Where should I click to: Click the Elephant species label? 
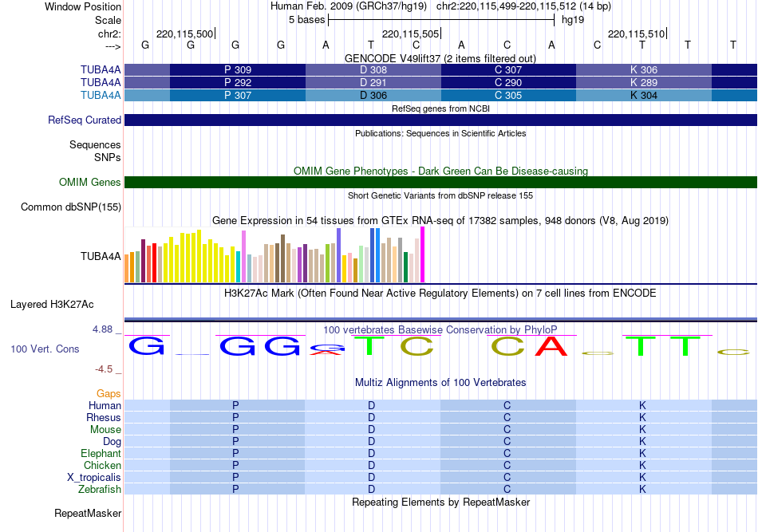click(101, 453)
